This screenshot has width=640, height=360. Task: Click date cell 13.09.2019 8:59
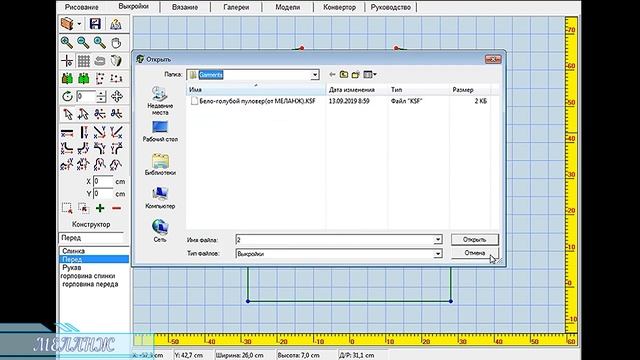349,101
